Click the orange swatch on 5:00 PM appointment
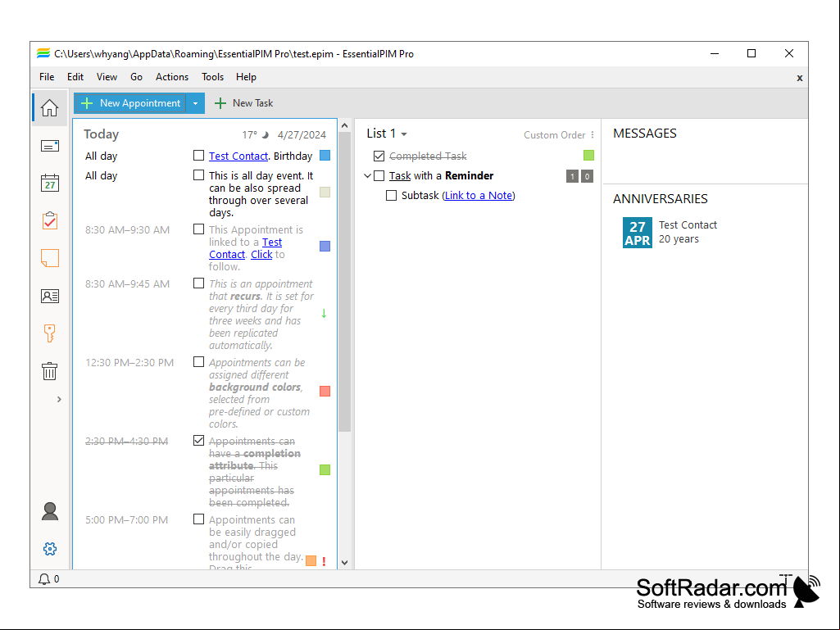The height and width of the screenshot is (630, 840). (x=311, y=561)
